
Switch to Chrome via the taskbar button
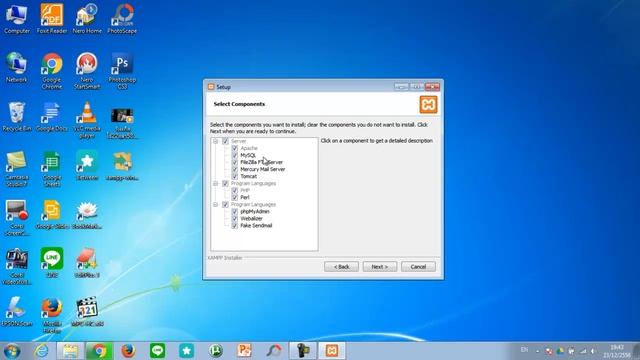click(99, 351)
